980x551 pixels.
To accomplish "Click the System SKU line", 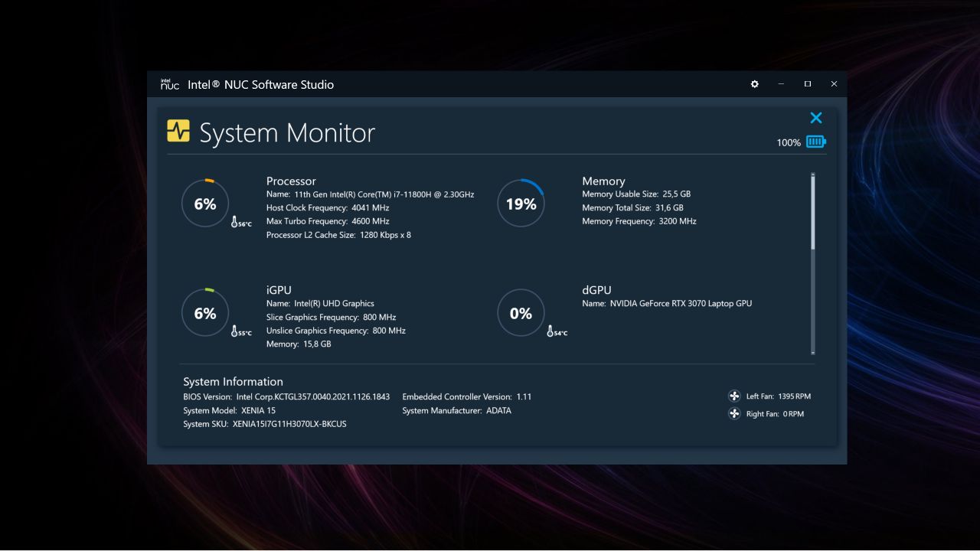I will [264, 424].
